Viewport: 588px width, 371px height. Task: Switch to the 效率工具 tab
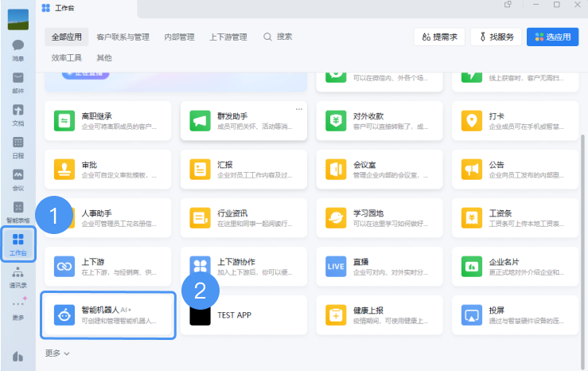[x=67, y=58]
